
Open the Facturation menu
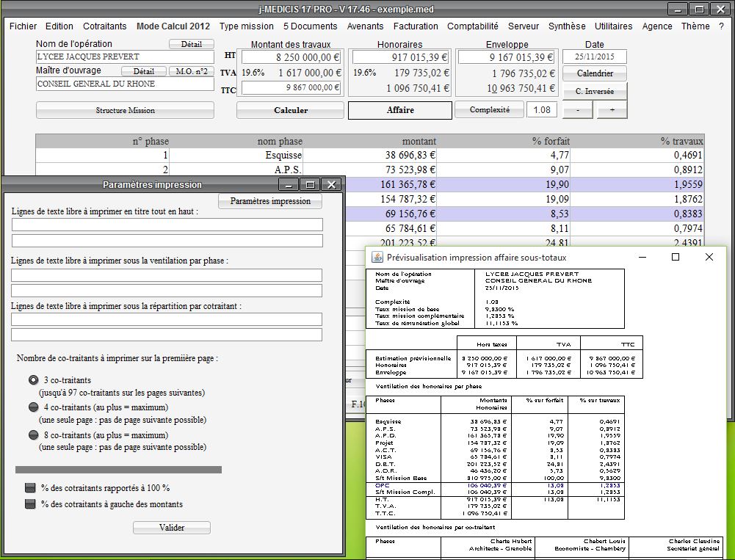coord(416,26)
